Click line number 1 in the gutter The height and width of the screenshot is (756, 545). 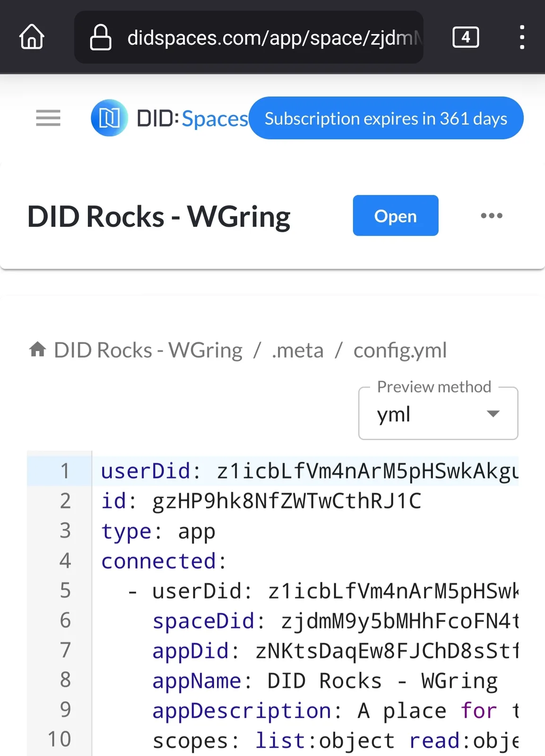pyautogui.click(x=65, y=471)
